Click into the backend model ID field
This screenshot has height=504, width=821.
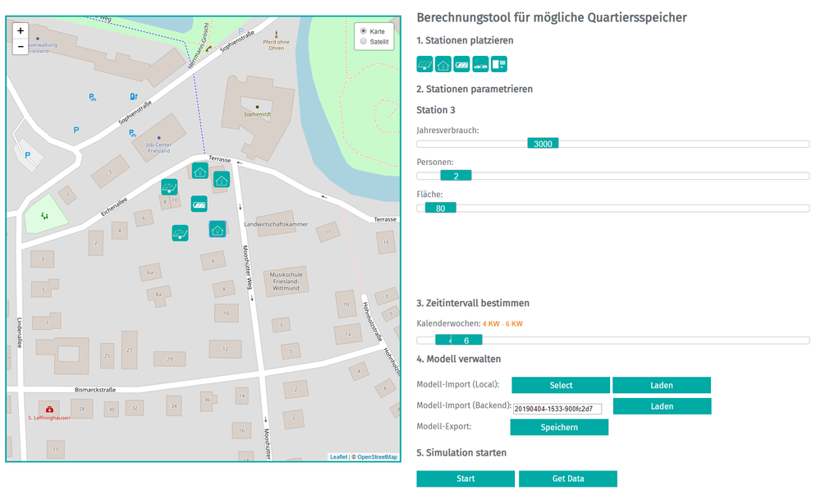557,408
